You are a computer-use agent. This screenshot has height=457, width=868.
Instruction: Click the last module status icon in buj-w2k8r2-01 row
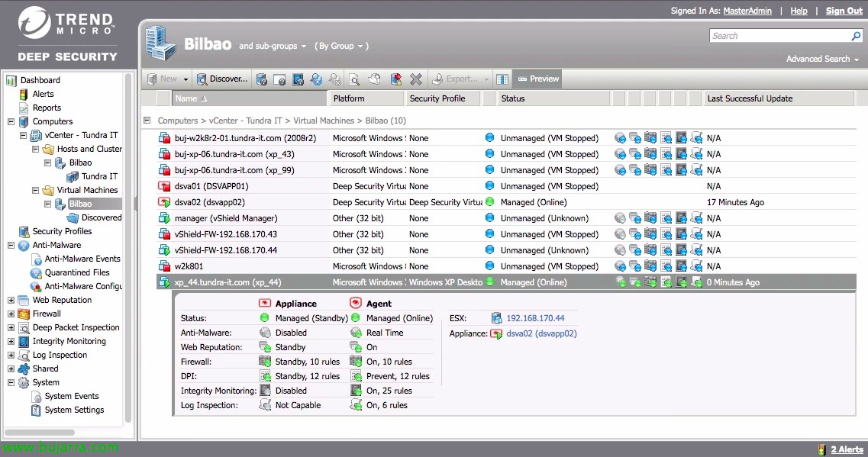(696, 138)
